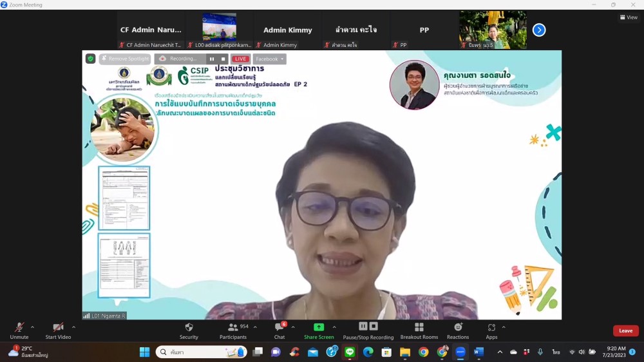Expand the arrow next to Share Screen

pyautogui.click(x=334, y=327)
